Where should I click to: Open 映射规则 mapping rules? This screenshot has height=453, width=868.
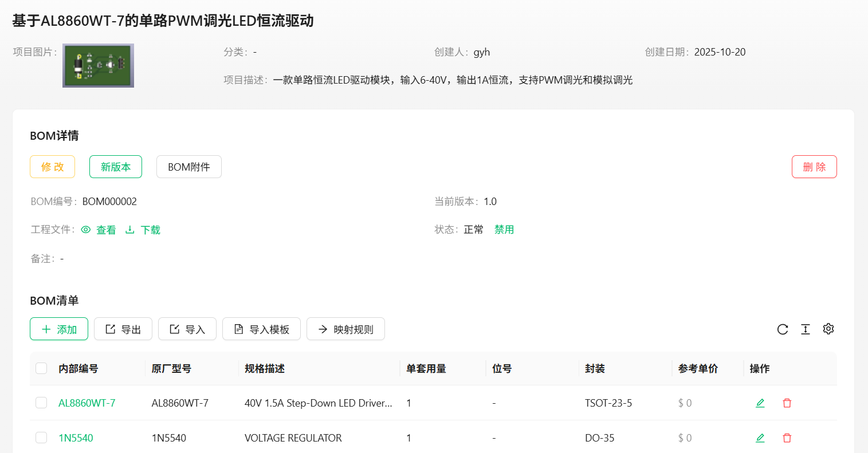(x=345, y=329)
